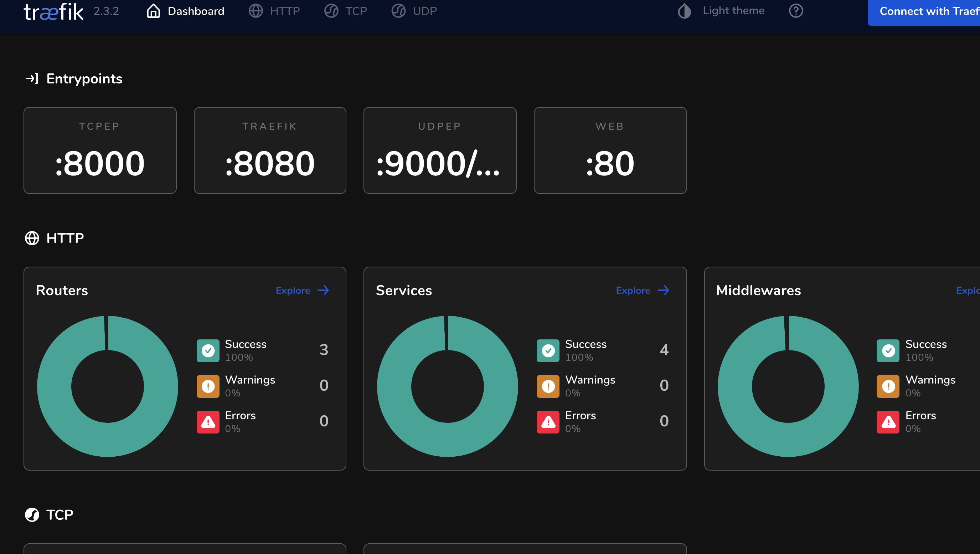Click the Dashboard home icon
The image size is (980, 554).
click(153, 11)
